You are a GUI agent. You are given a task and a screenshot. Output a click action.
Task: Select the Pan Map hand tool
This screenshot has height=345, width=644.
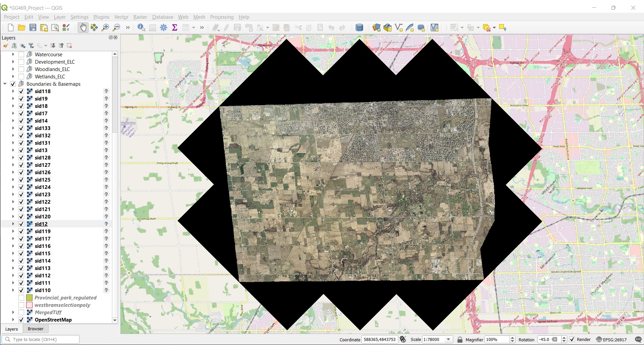[83, 27]
